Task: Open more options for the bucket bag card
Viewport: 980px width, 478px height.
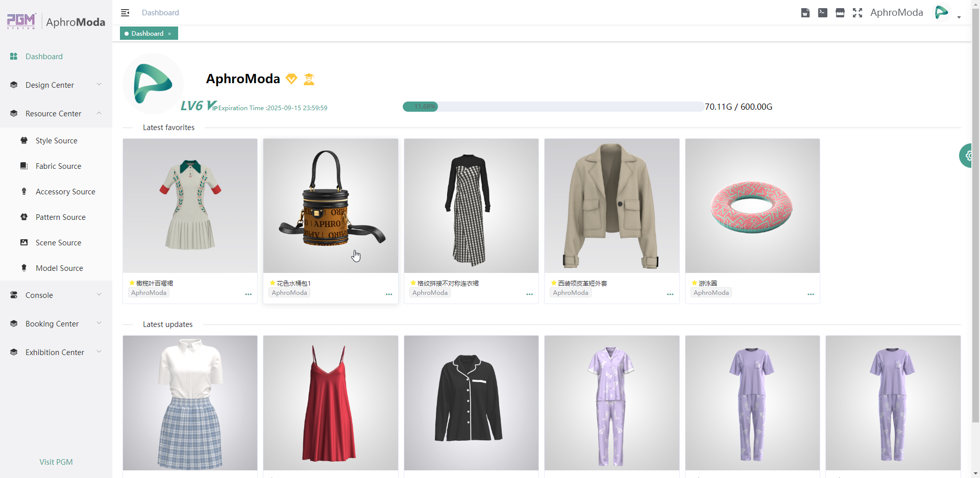Action: [x=389, y=294]
